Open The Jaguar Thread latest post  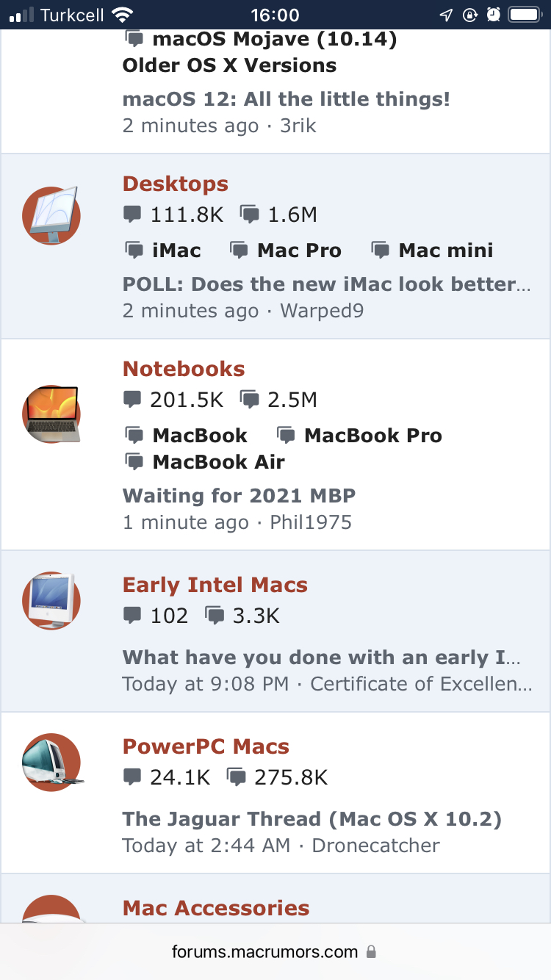[x=312, y=819]
